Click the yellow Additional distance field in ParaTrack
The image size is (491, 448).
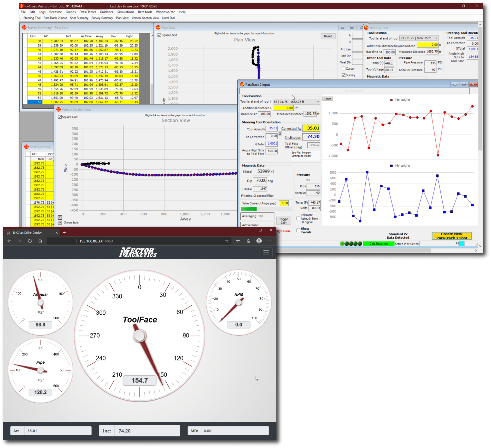[283, 108]
